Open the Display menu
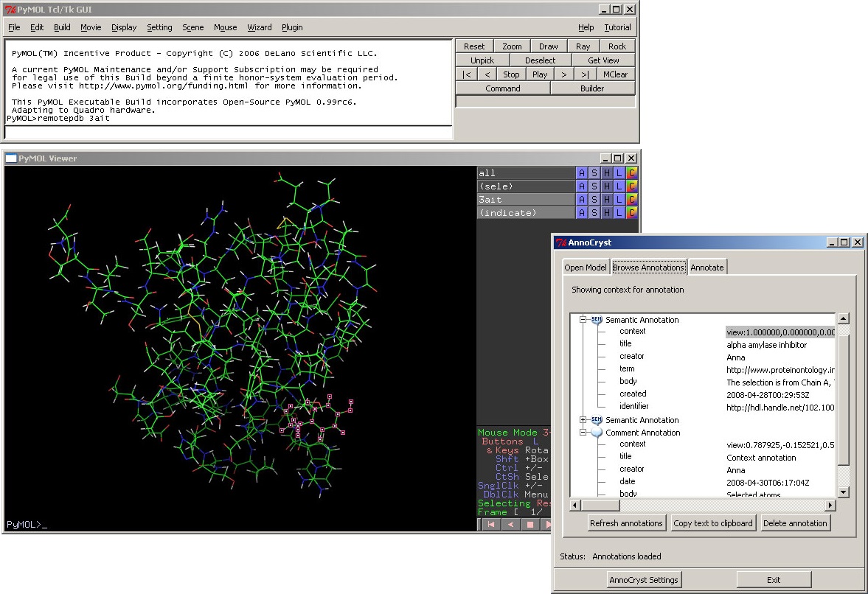Image resolution: width=868 pixels, height=594 pixels. [x=124, y=27]
